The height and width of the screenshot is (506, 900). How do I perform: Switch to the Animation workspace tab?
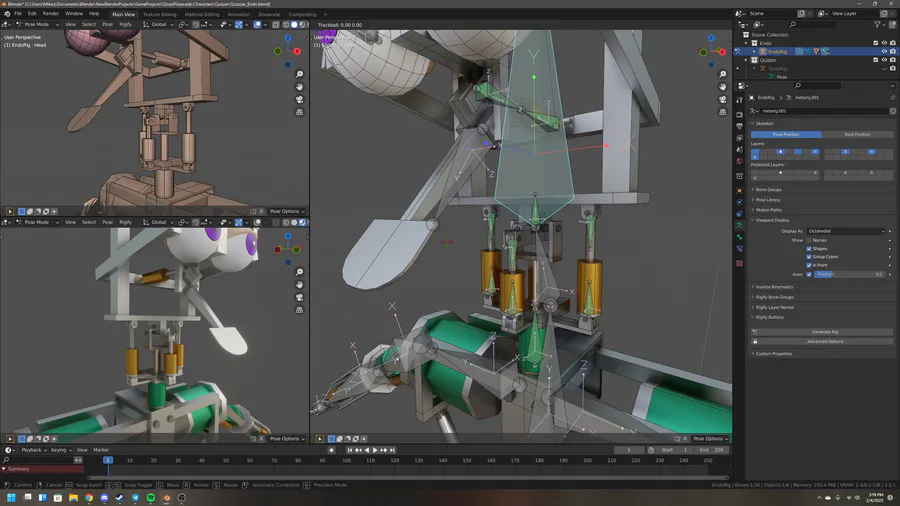click(239, 14)
